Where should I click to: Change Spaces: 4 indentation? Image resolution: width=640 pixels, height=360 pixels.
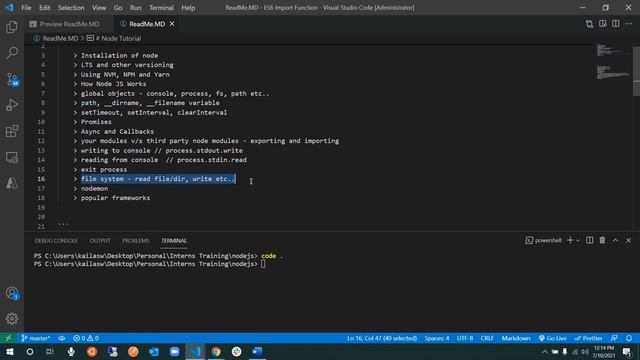(x=437, y=338)
